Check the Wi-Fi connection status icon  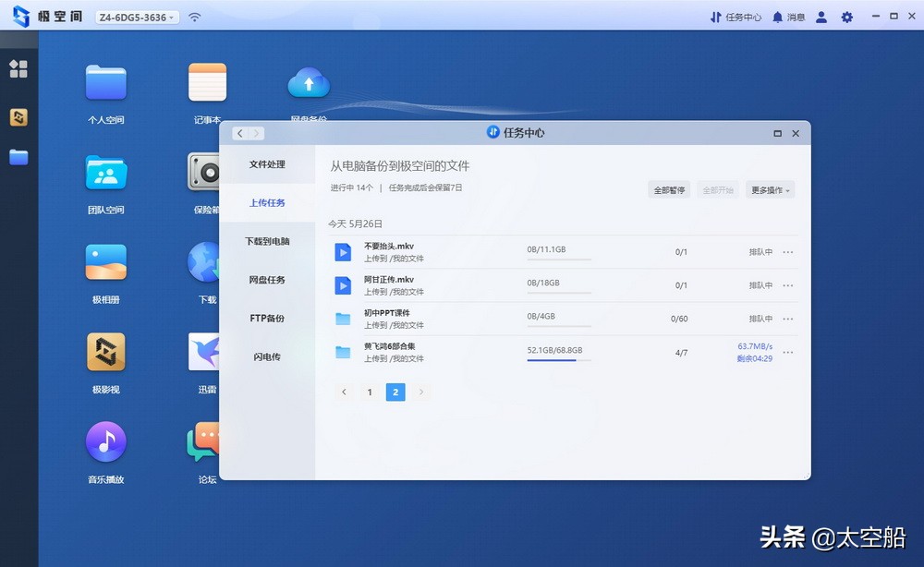[x=194, y=17]
